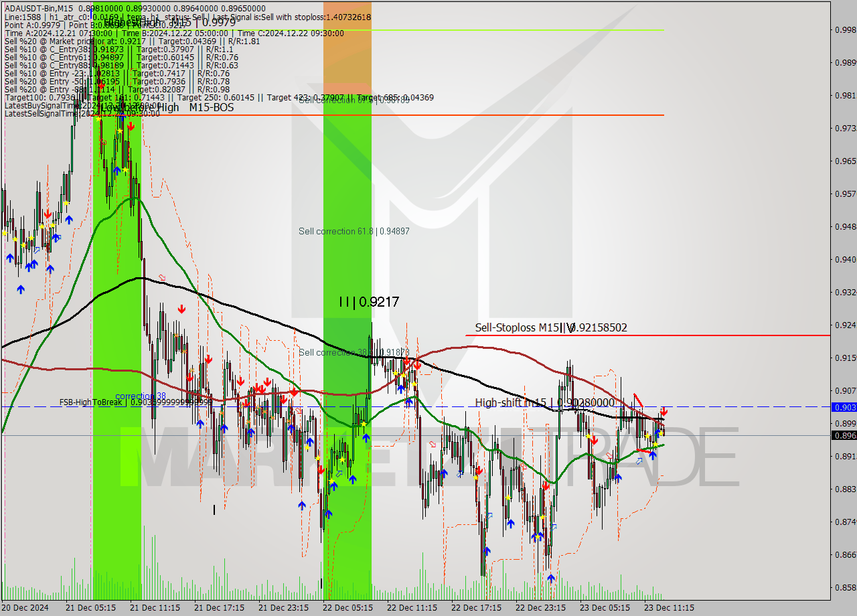Click the '21 Dec 05:15' time axis label
The height and width of the screenshot is (616, 857).
pyautogui.click(x=90, y=608)
